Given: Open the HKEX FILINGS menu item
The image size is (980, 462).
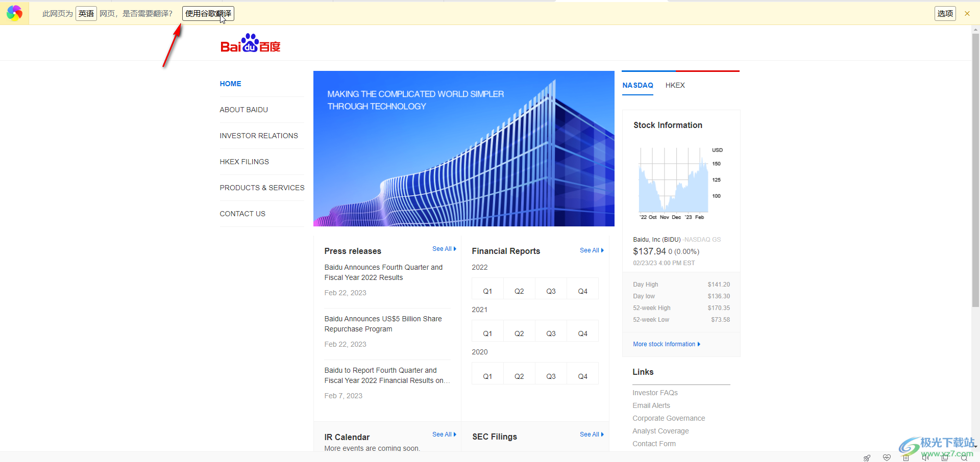Looking at the screenshot, I should click(x=244, y=162).
